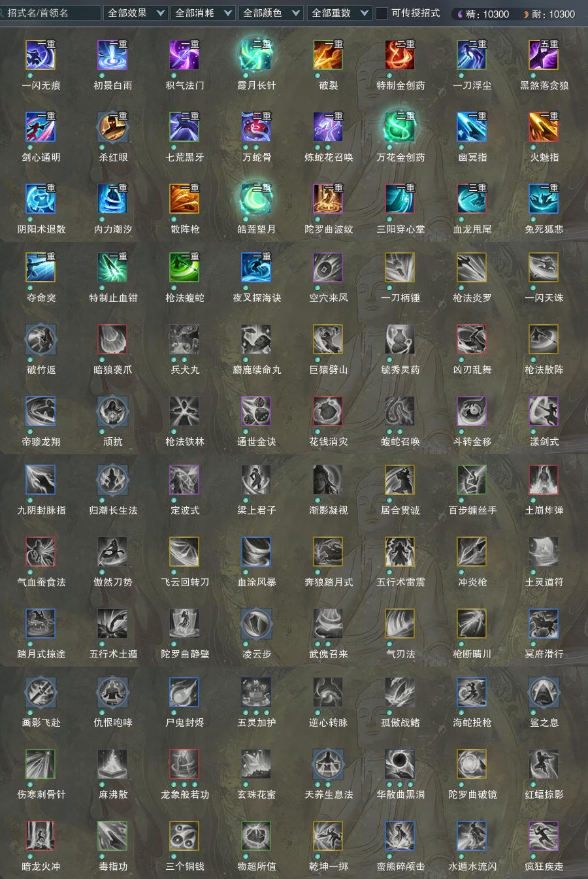Image resolution: width=588 pixels, height=879 pixels.
Task: Select the 积气法门 skill icon
Action: 185,55
